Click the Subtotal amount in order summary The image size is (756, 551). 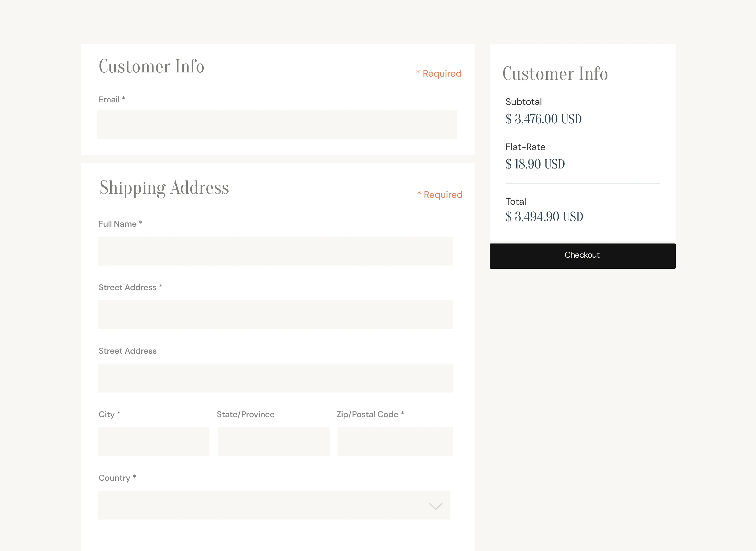click(543, 119)
